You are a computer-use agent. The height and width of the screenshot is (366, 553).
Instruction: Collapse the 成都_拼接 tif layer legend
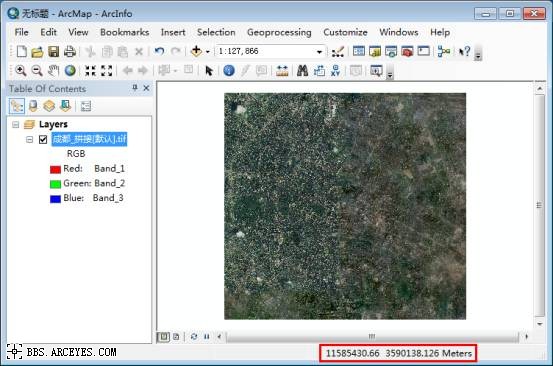(30, 140)
